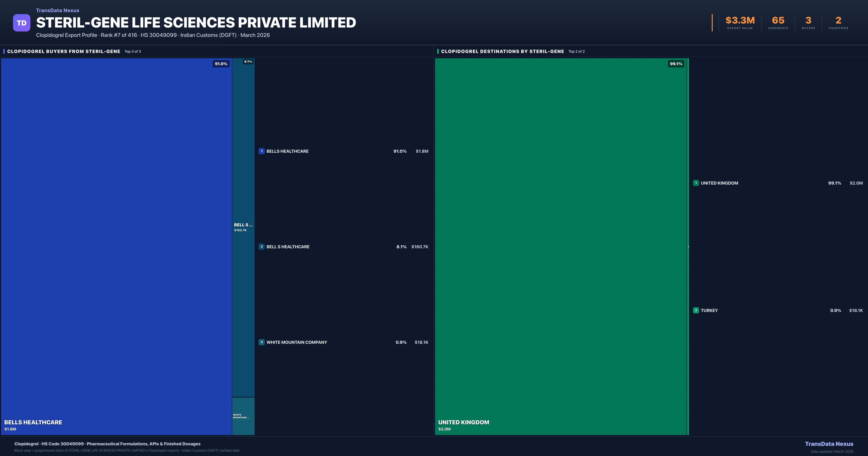This screenshot has width=868, height=456.
Task: Click rank badge 2 beside Bell S Healthcare
Action: [261, 247]
